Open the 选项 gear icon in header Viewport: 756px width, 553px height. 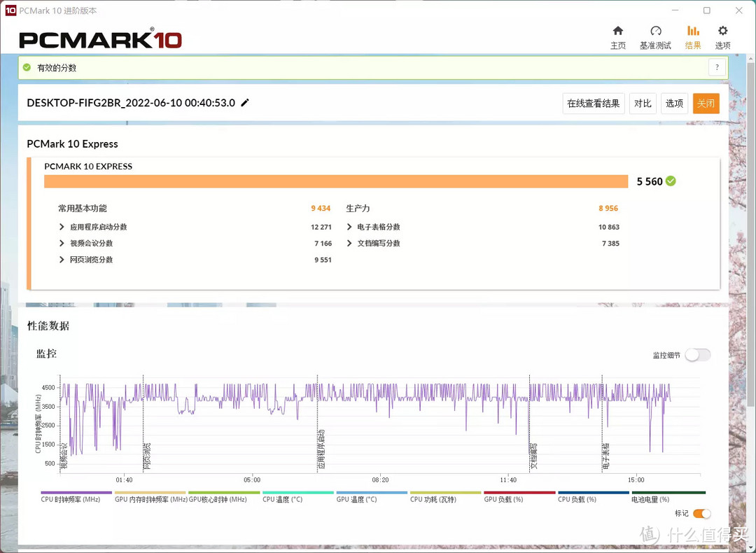[722, 31]
